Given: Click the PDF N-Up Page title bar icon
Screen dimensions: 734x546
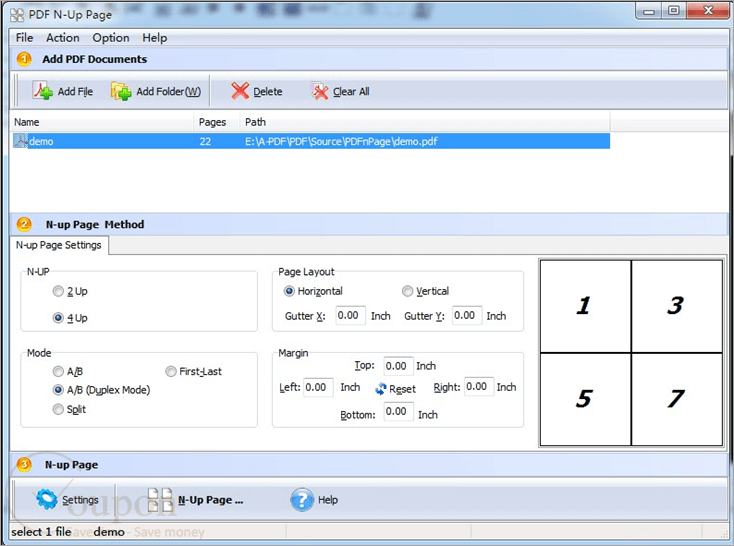Looking at the screenshot, I should click(17, 15).
